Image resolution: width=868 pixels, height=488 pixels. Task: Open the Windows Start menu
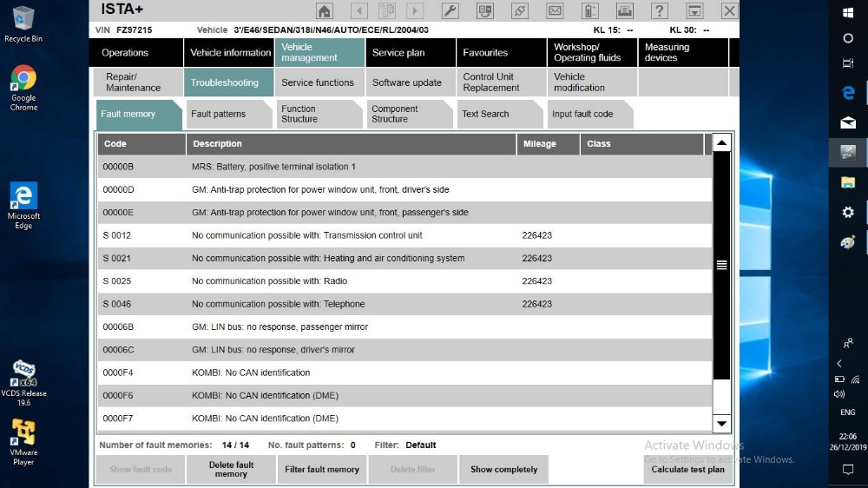(848, 13)
